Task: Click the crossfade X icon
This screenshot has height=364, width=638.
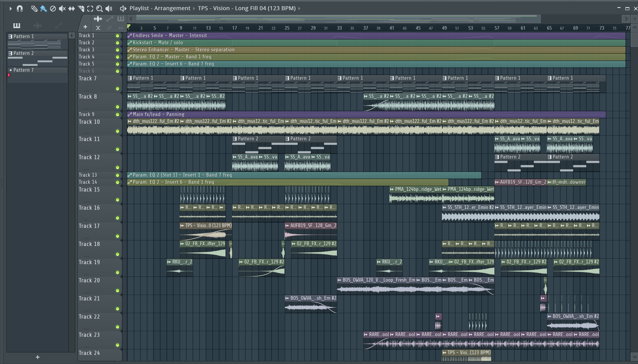Action: pyautogui.click(x=98, y=28)
